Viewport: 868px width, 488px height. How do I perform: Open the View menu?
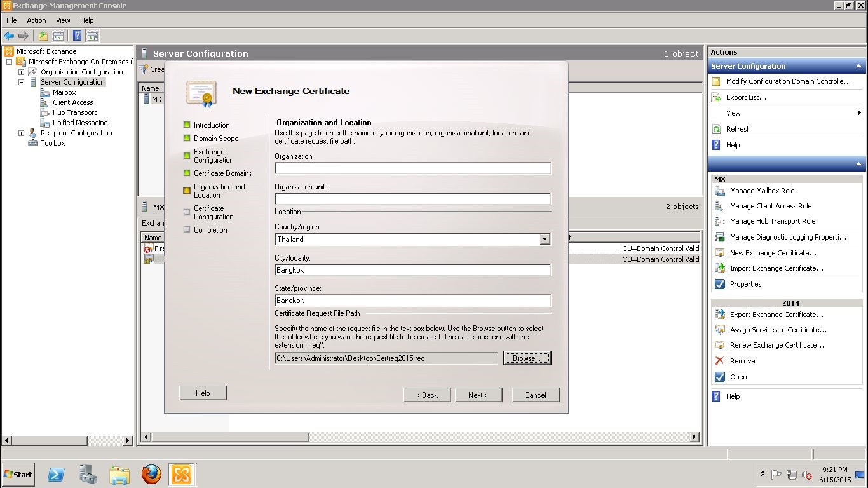(x=63, y=20)
